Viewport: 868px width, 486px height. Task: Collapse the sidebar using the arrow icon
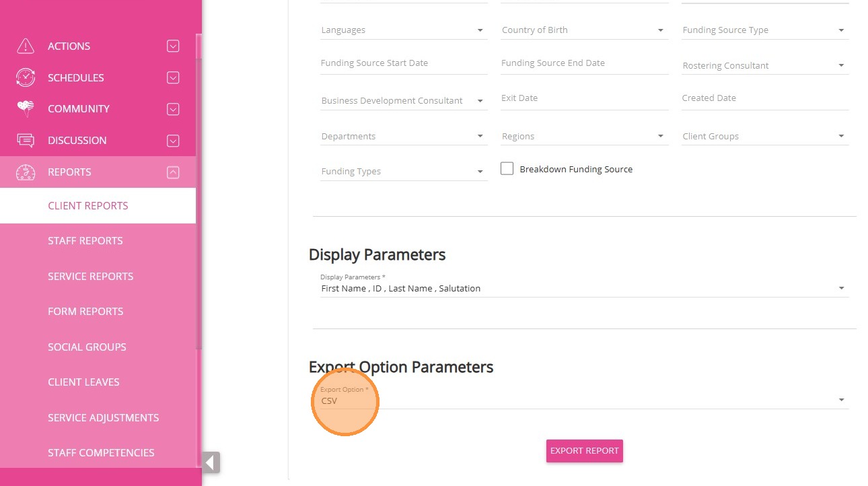pyautogui.click(x=211, y=462)
